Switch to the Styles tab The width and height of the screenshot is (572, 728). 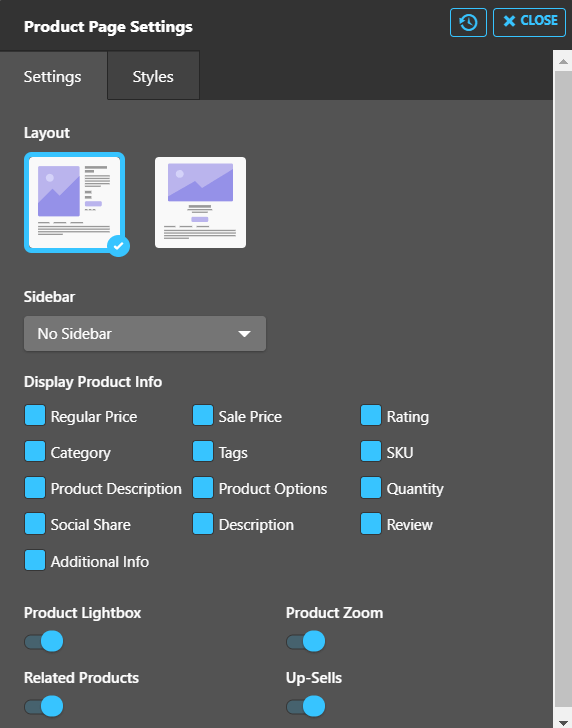point(153,76)
